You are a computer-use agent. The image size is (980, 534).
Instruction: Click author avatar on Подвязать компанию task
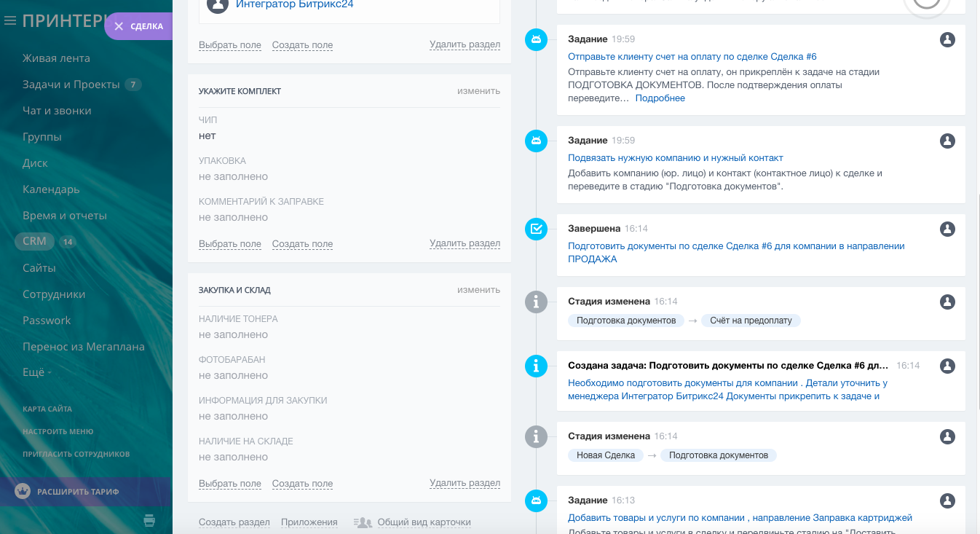[947, 141]
